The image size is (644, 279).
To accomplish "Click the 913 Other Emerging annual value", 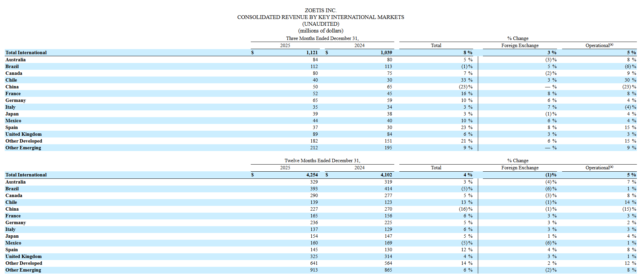I will (314, 270).
